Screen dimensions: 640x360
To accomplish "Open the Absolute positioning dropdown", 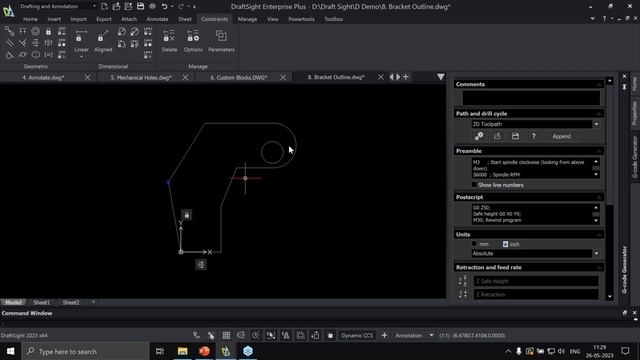I will (x=596, y=253).
